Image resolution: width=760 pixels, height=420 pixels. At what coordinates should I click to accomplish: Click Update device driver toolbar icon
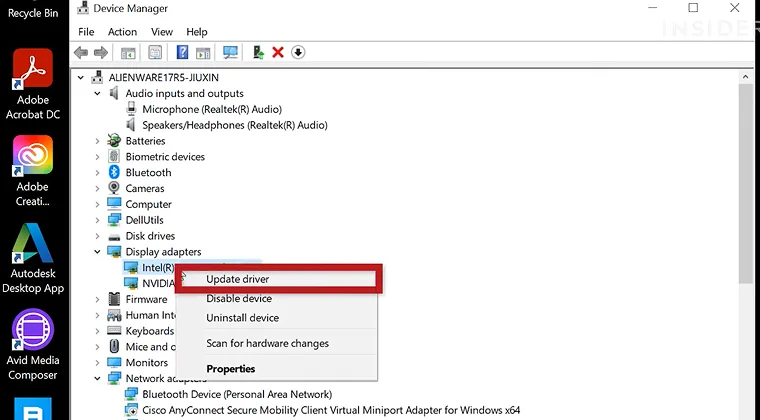pos(258,52)
